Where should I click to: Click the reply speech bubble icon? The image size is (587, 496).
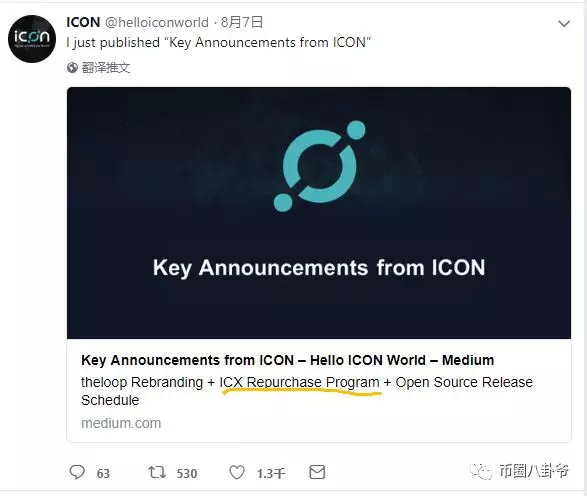coord(77,472)
